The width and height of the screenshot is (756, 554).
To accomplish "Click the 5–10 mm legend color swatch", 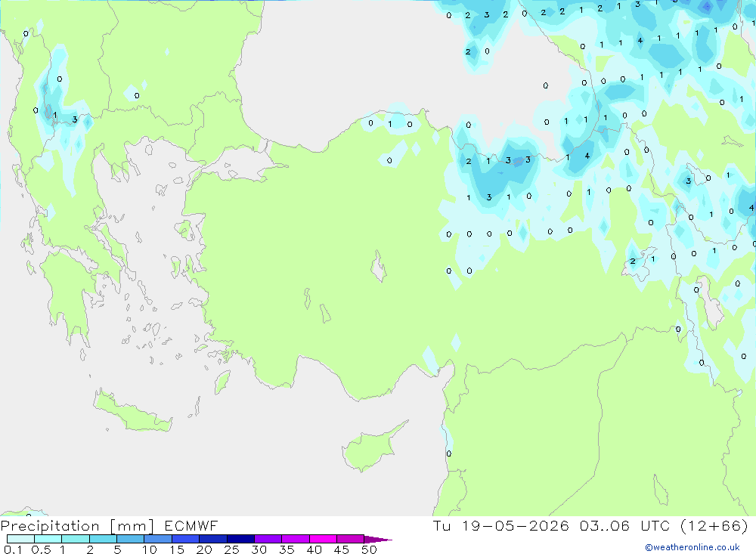I will coord(130,539).
